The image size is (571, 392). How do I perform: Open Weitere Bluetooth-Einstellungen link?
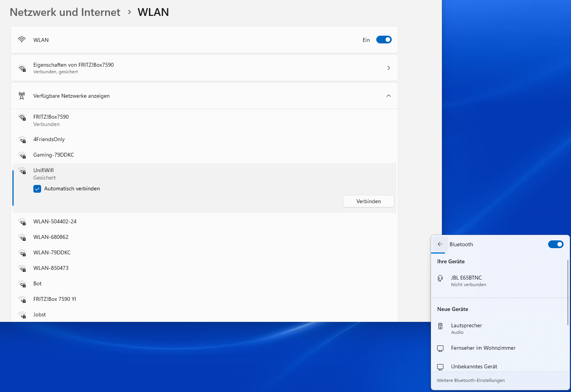[471, 380]
